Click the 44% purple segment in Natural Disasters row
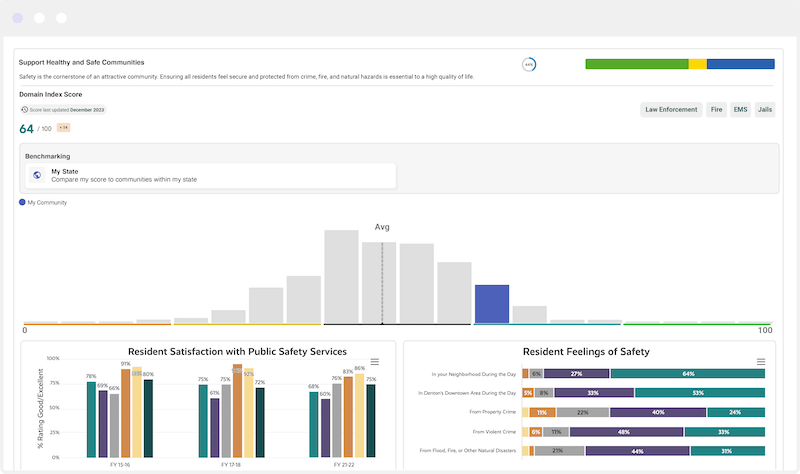 tap(637, 451)
